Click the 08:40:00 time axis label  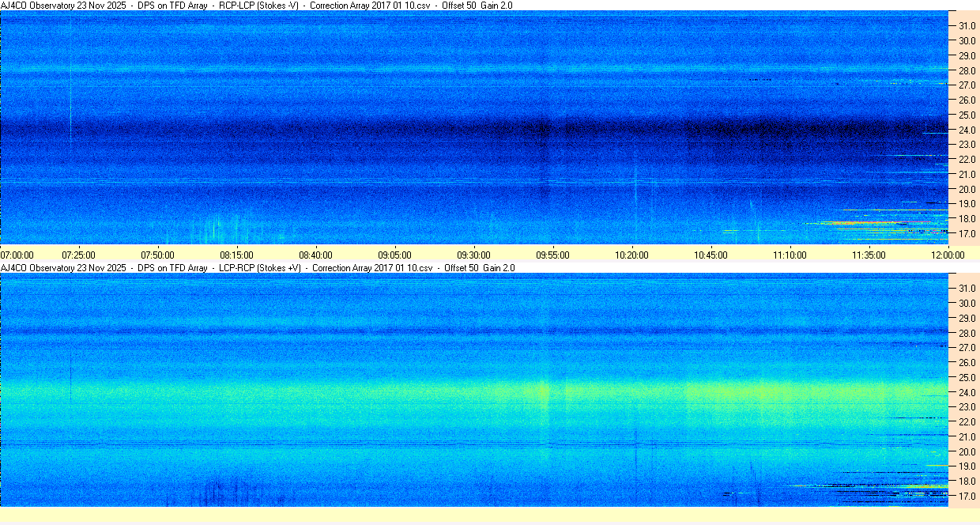315,255
